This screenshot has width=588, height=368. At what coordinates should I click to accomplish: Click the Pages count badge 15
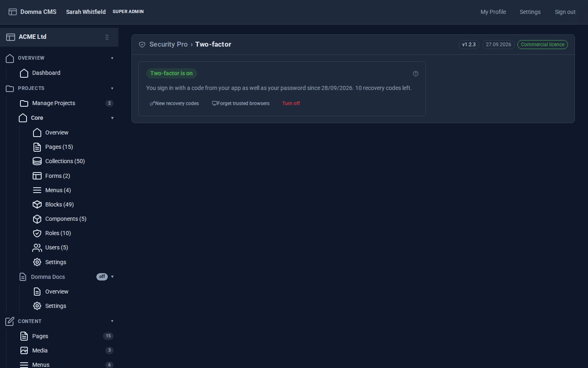click(x=108, y=336)
